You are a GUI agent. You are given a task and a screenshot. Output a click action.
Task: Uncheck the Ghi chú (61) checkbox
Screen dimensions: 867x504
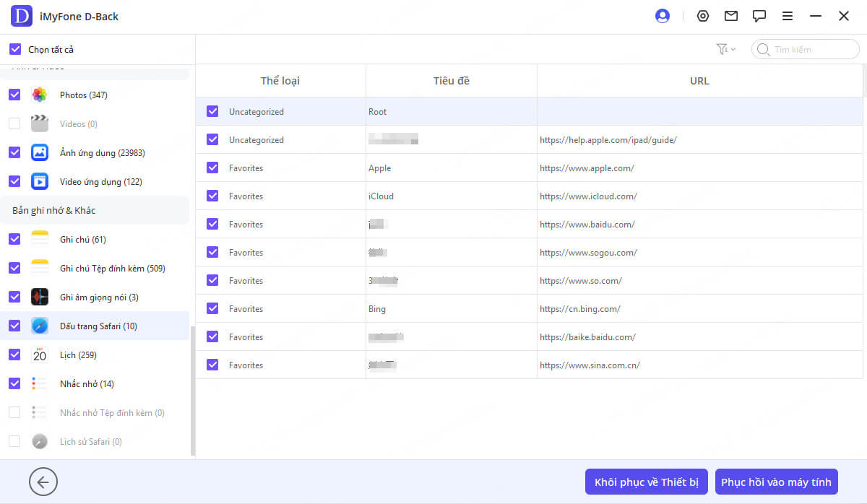pos(14,239)
